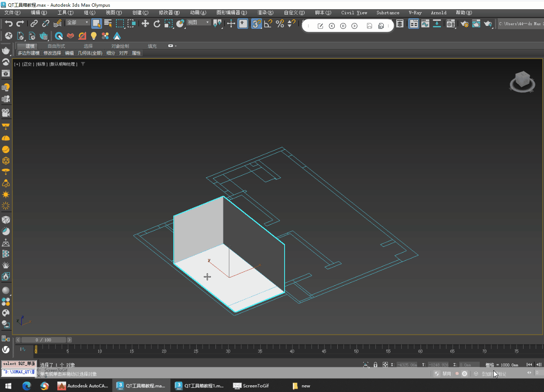Open the 文件(F) menu
The height and width of the screenshot is (392, 544).
coord(12,13)
